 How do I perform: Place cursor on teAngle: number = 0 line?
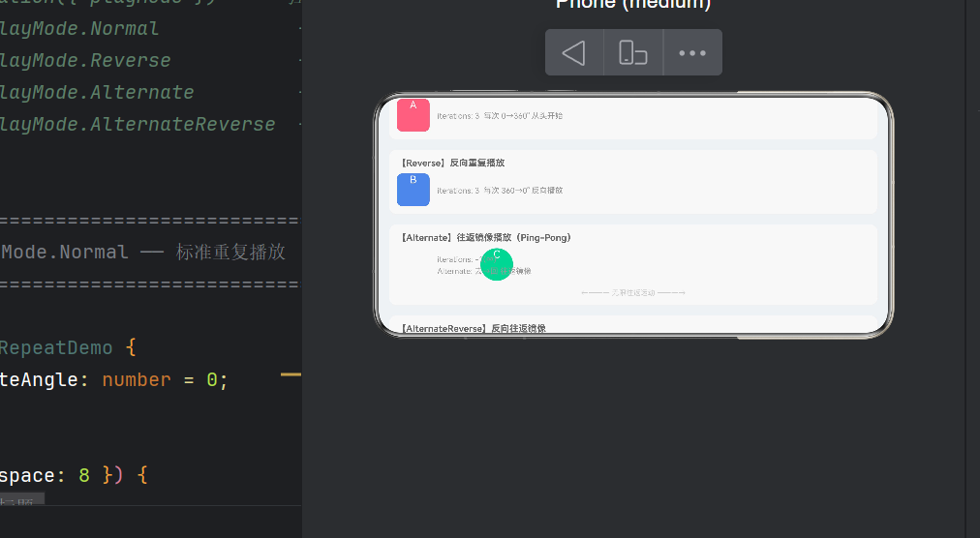click(x=113, y=379)
